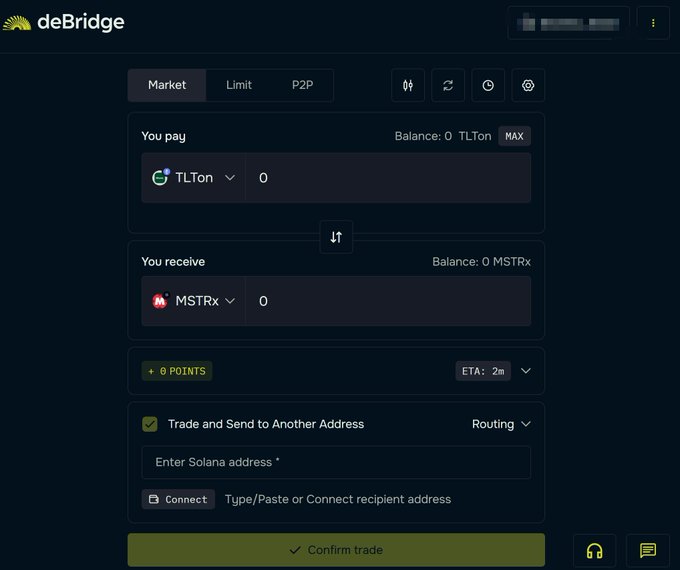This screenshot has height=570, width=680.
Task: Refresh quote with the circular arrows icon
Action: click(x=448, y=85)
